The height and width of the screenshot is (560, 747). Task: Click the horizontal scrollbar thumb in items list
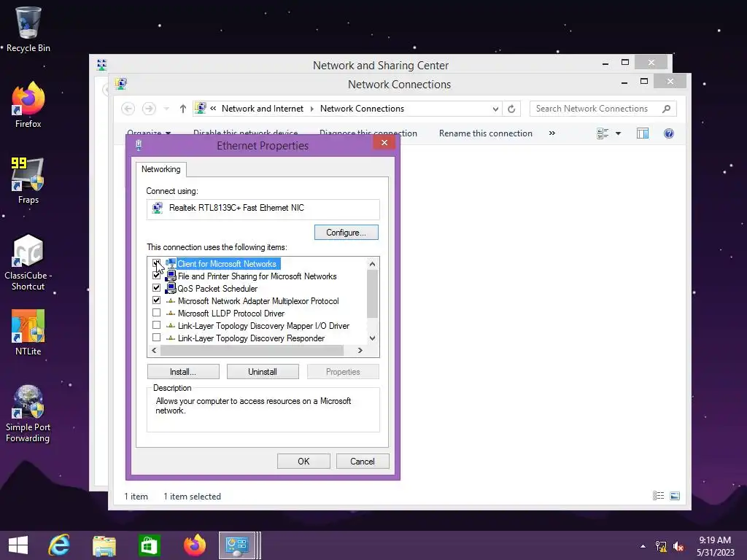252,350
